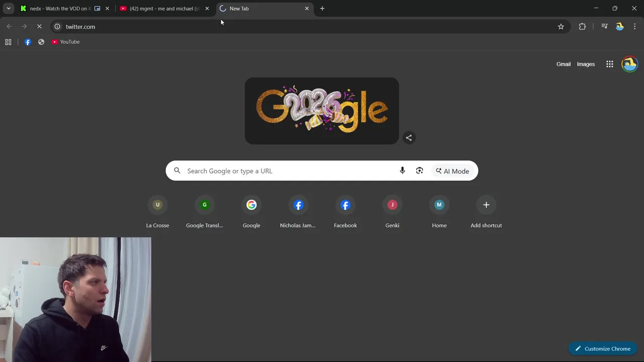Search by image with Lens icon
This screenshot has height=362, width=644.
[420, 171]
